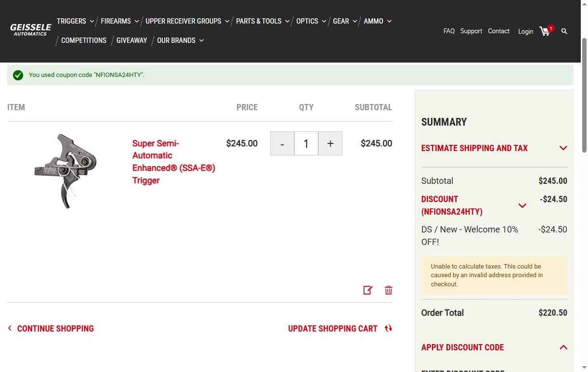The image size is (588, 372).
Task: Expand Estimate Shipping and Tax section
Action: (x=494, y=148)
